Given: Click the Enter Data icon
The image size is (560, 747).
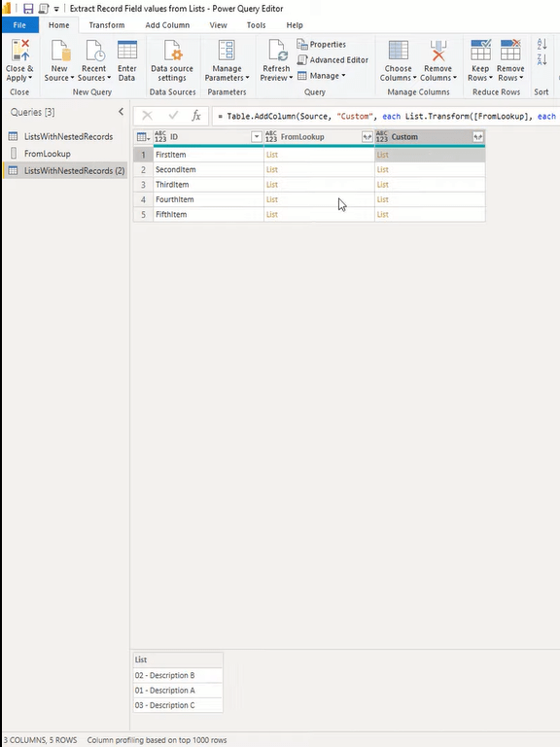Looking at the screenshot, I should click(127, 51).
